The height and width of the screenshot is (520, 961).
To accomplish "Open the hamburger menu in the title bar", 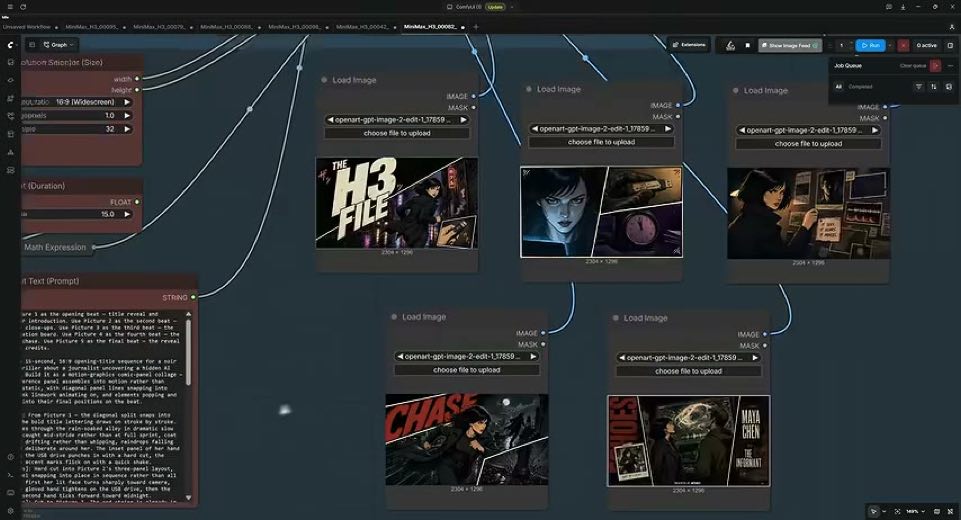I will click(9, 7).
